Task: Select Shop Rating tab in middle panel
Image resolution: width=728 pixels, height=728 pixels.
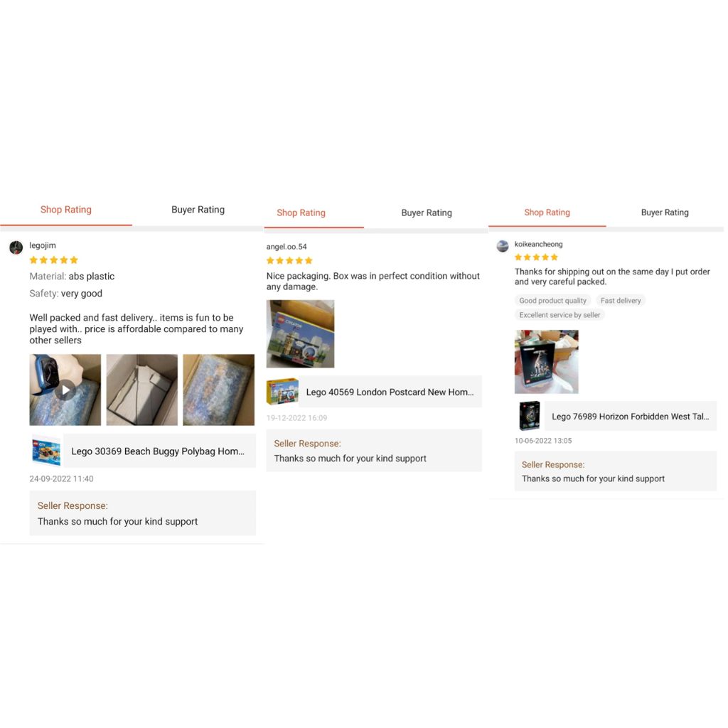Action: coord(301,213)
